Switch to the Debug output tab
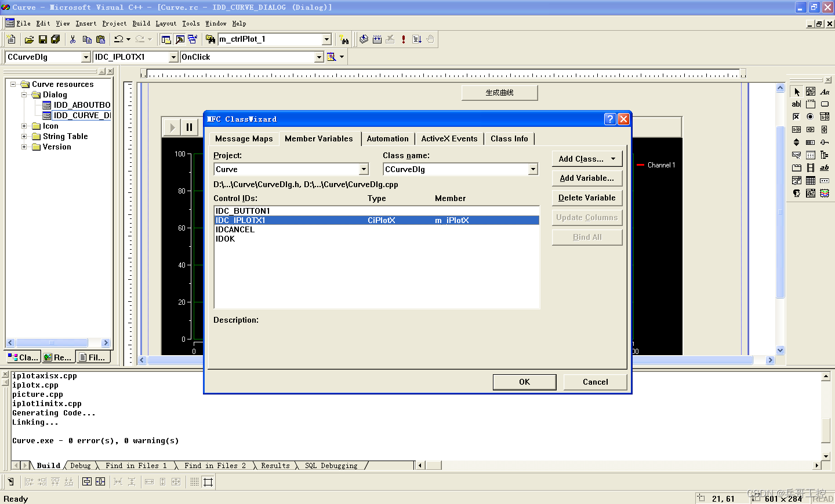This screenshot has width=835, height=504. pos(81,466)
